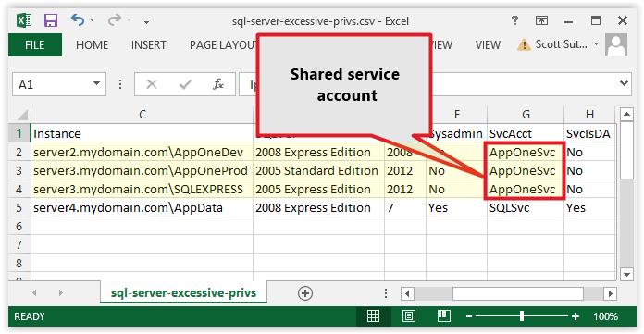Screen dimensions: 644x334
Task: Click the user profile picture
Action: coord(616,44)
